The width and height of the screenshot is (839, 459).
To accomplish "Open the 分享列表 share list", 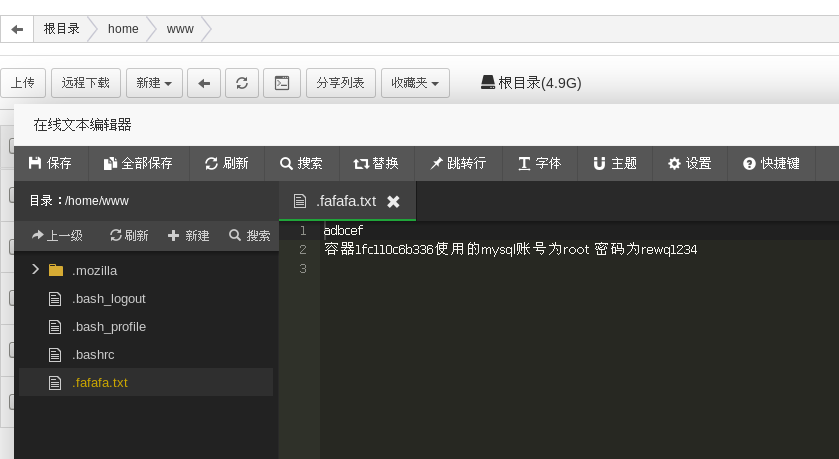I will [340, 83].
